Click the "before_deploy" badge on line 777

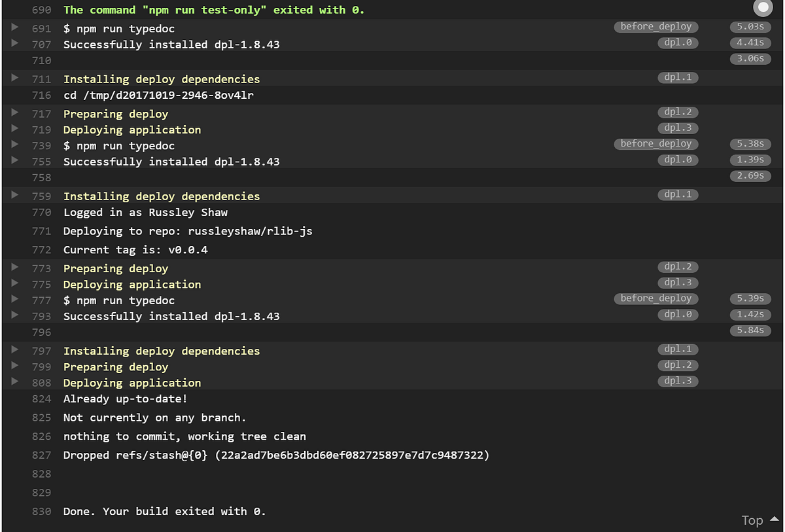click(x=655, y=298)
